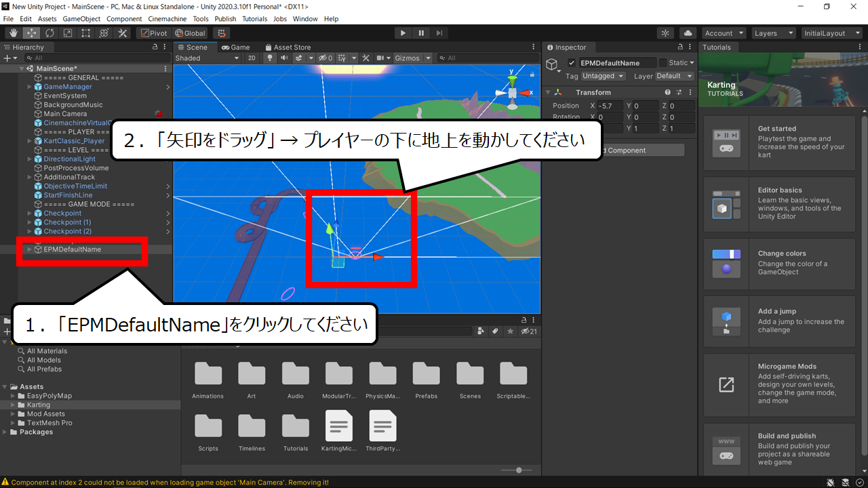Screen dimensions: 868x488
Task: Click the Play button
Action: tap(403, 33)
